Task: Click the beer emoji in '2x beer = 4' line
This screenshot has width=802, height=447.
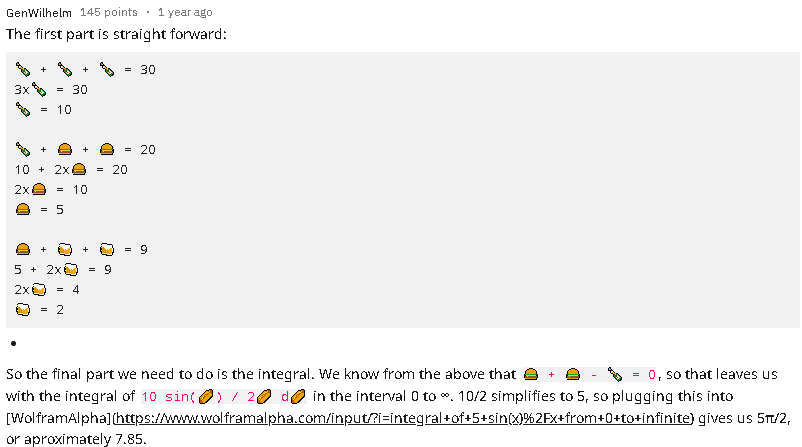Action: pos(39,290)
